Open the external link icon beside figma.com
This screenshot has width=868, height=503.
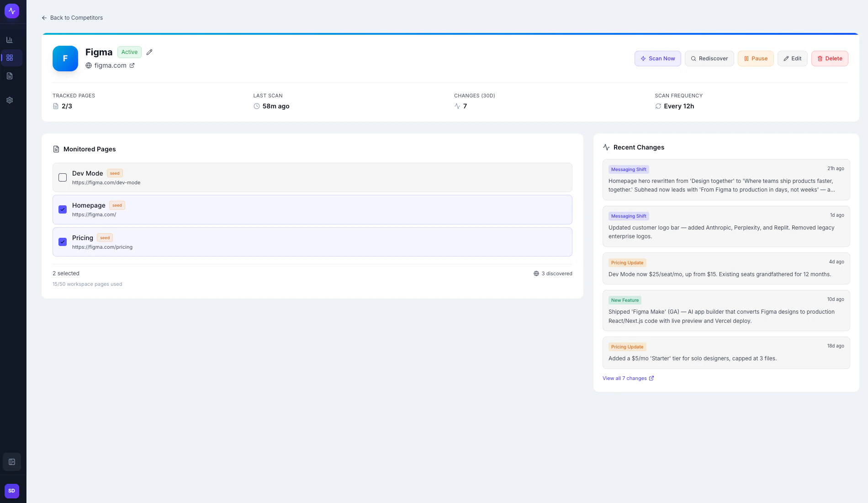(x=132, y=65)
